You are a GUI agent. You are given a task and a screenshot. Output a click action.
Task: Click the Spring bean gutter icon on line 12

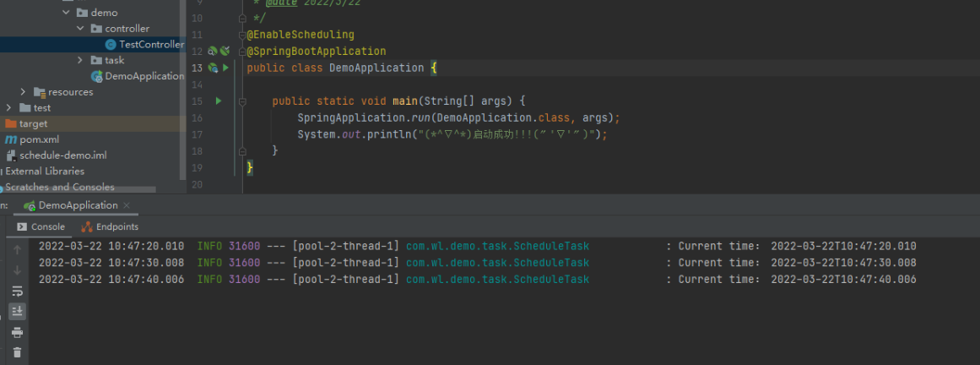[x=213, y=52]
